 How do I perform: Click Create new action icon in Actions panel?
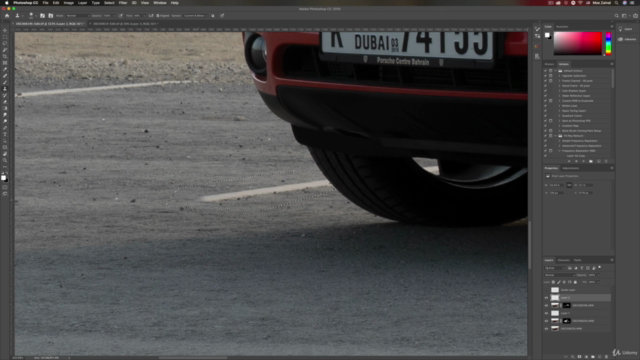point(599,161)
